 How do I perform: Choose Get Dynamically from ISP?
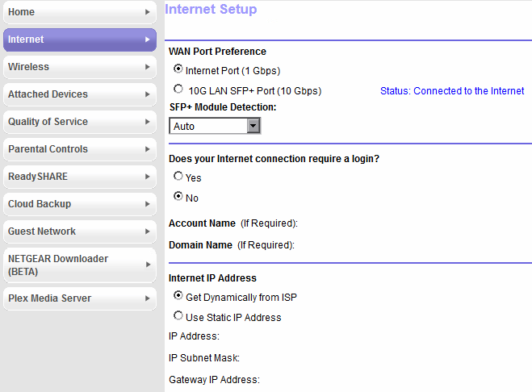(178, 296)
